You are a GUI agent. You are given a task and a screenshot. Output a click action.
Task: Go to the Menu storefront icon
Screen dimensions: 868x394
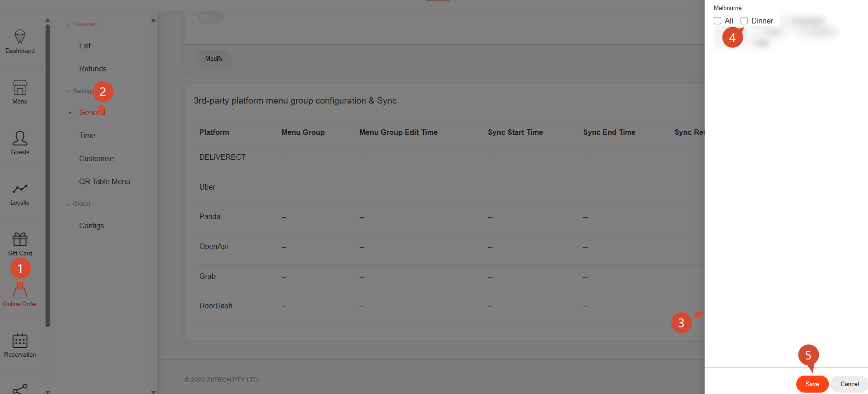click(20, 87)
